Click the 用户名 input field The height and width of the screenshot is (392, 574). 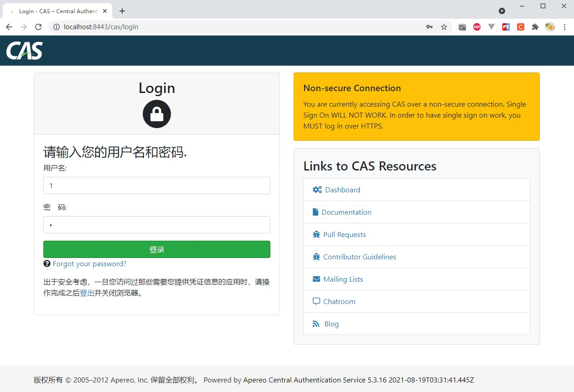pyautogui.click(x=157, y=186)
